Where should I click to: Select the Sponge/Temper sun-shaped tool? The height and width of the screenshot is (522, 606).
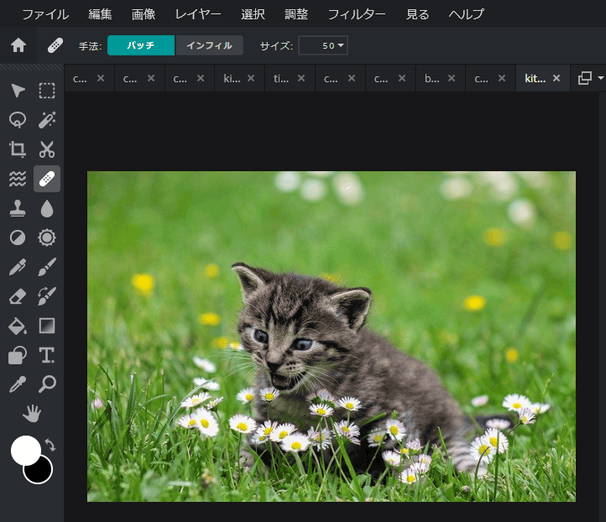click(x=47, y=238)
